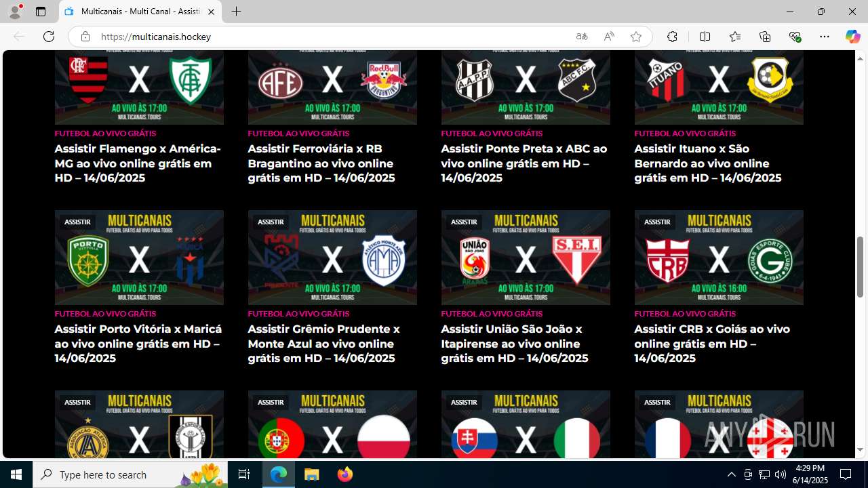Open the browser profile icon
The width and height of the screenshot is (868, 488).
pos(15,12)
